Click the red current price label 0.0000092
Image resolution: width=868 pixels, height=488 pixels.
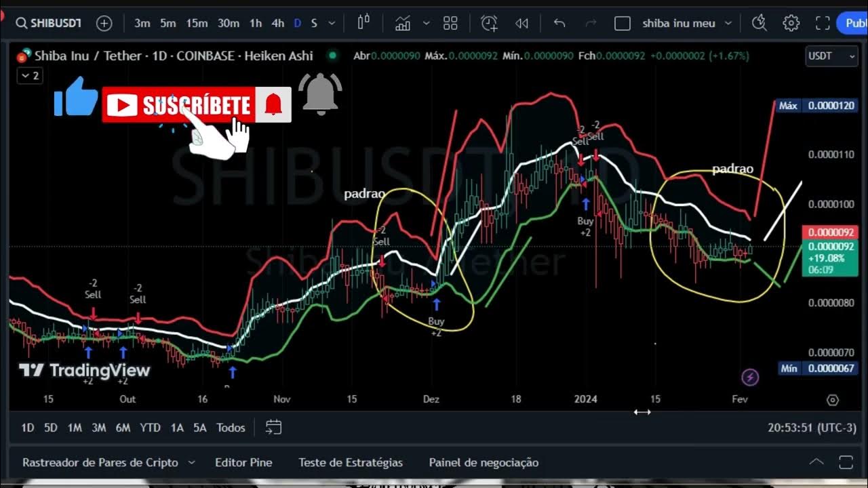tap(830, 232)
